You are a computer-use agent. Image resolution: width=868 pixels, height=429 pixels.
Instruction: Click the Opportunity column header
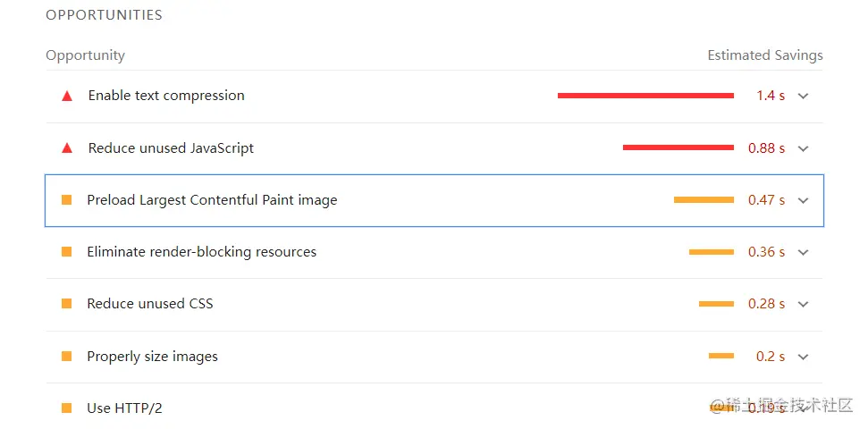[86, 55]
